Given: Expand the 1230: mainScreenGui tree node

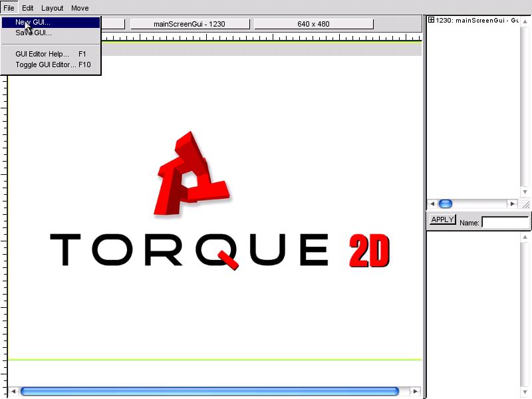Looking at the screenshot, I should pyautogui.click(x=431, y=20).
